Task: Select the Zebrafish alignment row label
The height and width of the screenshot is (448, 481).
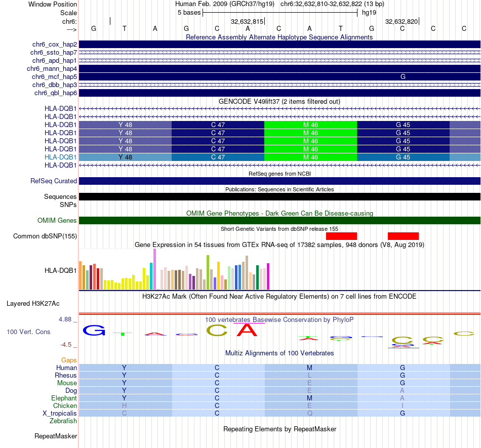Action: 63,421
